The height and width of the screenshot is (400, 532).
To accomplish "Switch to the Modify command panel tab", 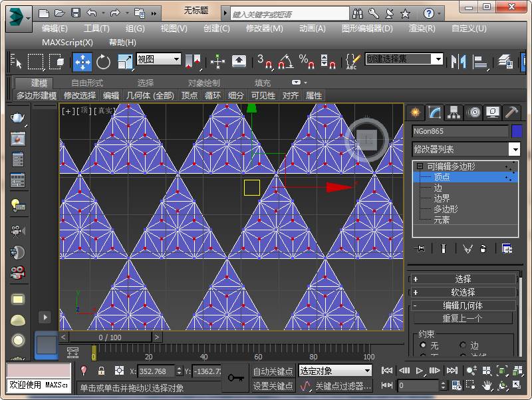I will coord(435,112).
